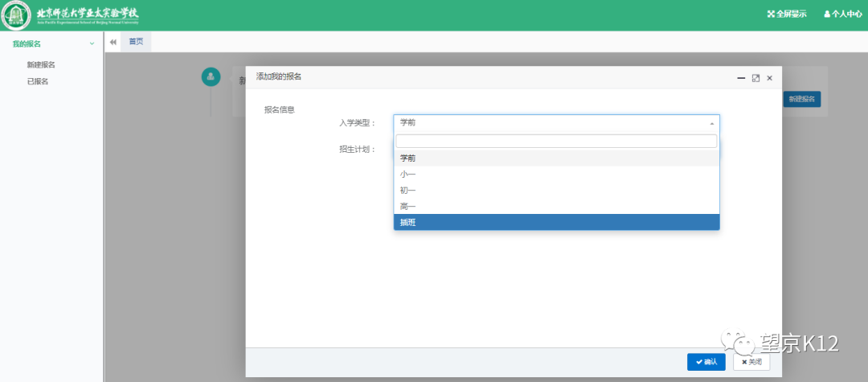Select 插班 from the dropdown list

(556, 223)
